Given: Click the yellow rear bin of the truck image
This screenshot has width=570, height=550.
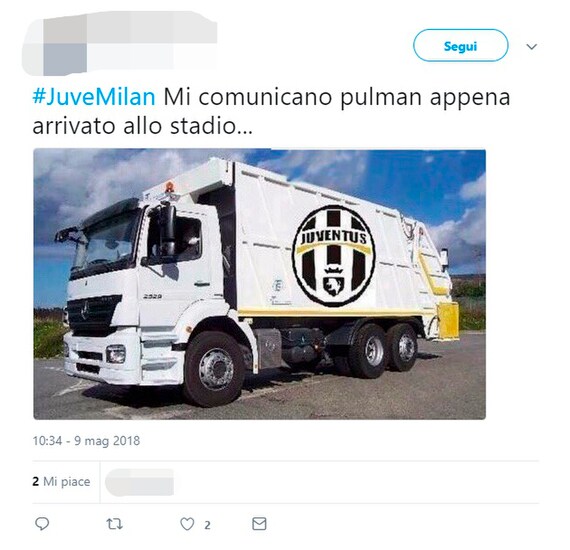Looking at the screenshot, I should [448, 321].
